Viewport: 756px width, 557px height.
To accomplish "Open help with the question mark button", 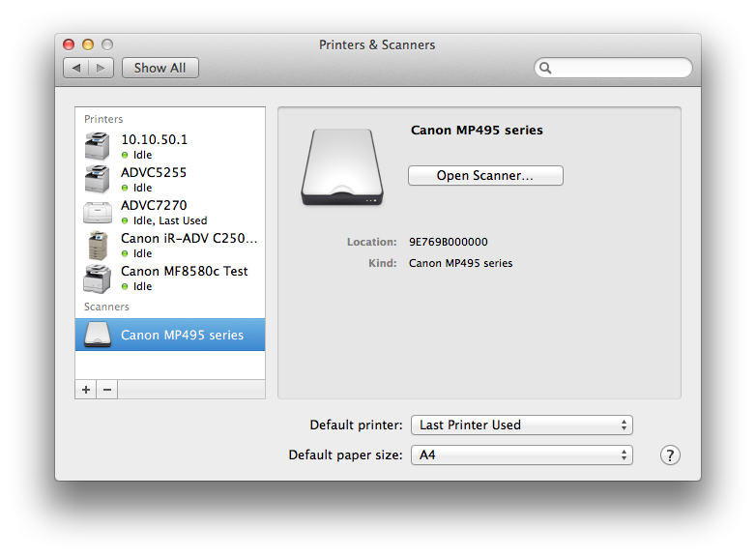I will tap(670, 454).
